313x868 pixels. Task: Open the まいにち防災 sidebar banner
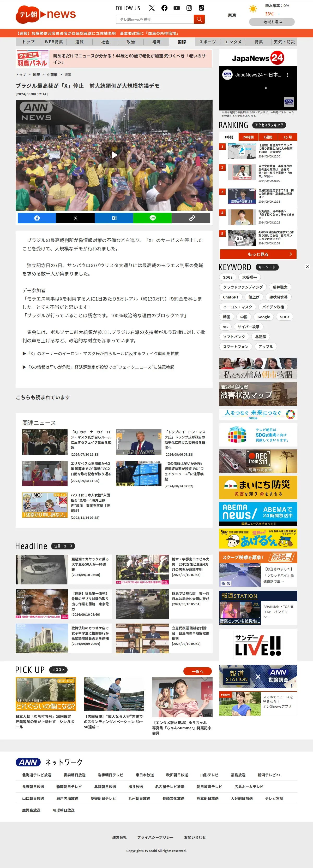point(258,487)
